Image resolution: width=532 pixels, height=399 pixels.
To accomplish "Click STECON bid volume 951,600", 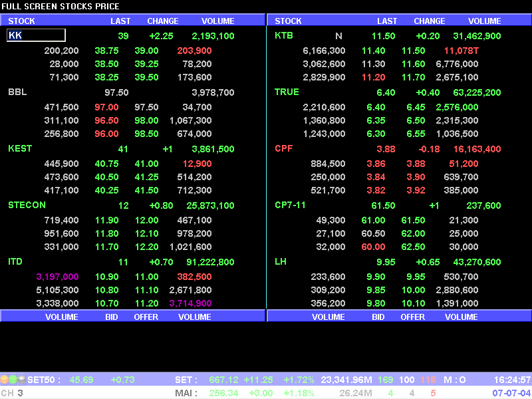I will coord(61,234).
